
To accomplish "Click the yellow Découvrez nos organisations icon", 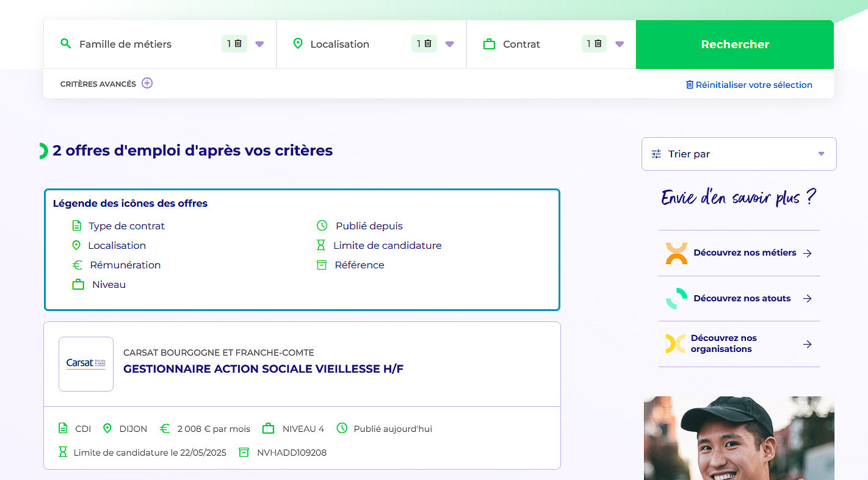I will (675, 344).
